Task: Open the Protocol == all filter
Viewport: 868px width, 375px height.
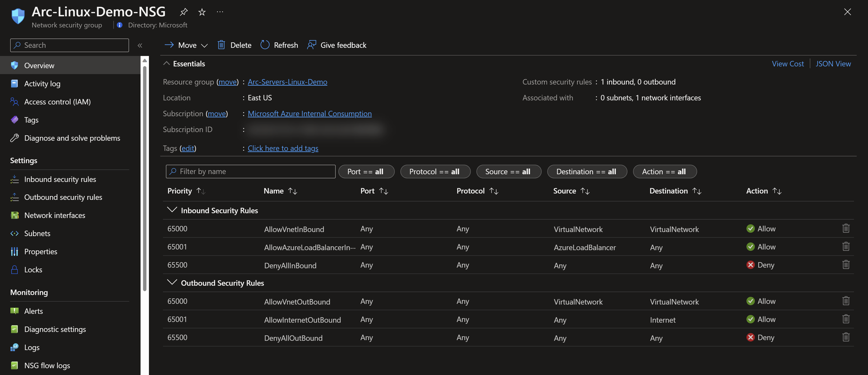Action: pyautogui.click(x=435, y=172)
